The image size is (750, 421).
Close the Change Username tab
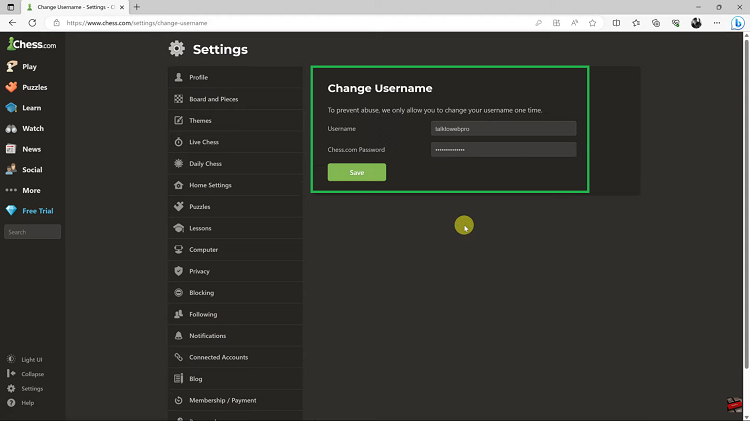[x=122, y=7]
